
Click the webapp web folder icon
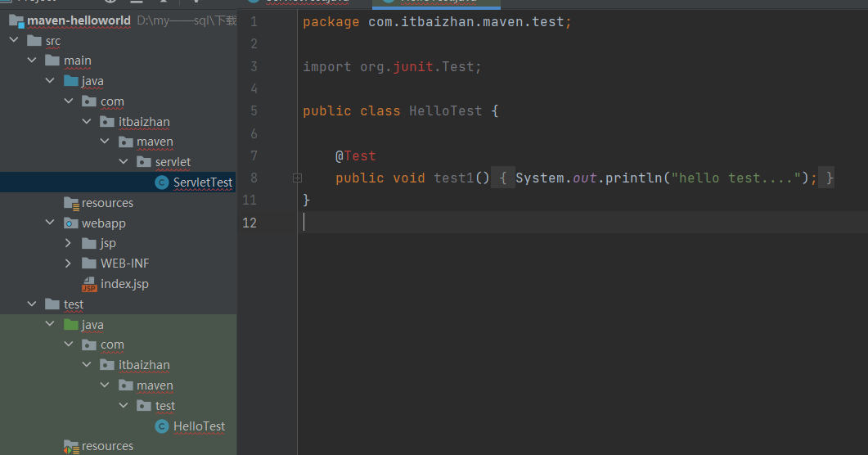(x=71, y=223)
